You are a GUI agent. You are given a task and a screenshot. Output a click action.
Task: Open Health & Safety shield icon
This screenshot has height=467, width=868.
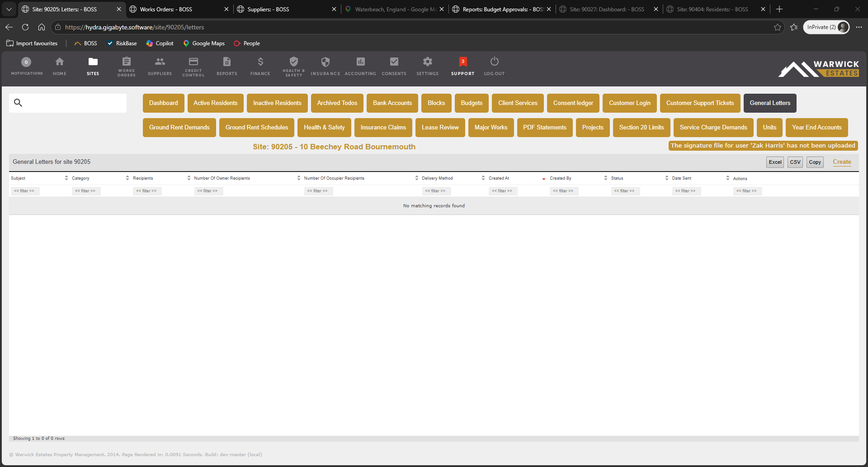tap(294, 61)
